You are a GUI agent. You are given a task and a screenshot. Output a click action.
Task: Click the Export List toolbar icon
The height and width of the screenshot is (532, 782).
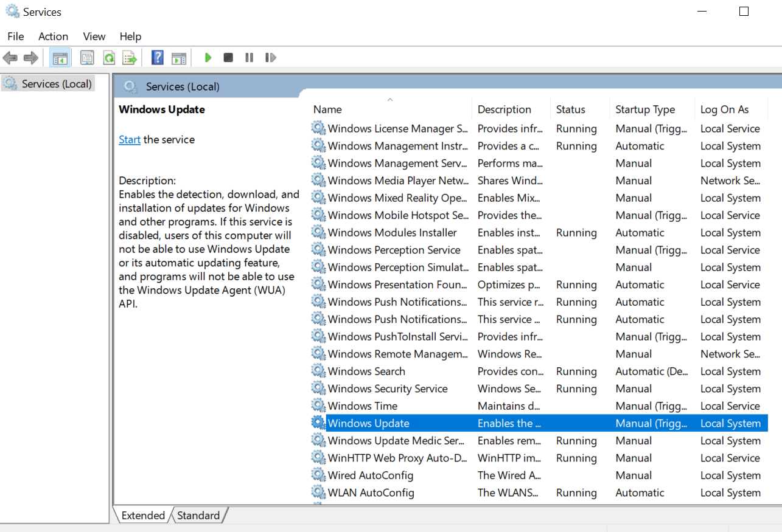click(130, 58)
